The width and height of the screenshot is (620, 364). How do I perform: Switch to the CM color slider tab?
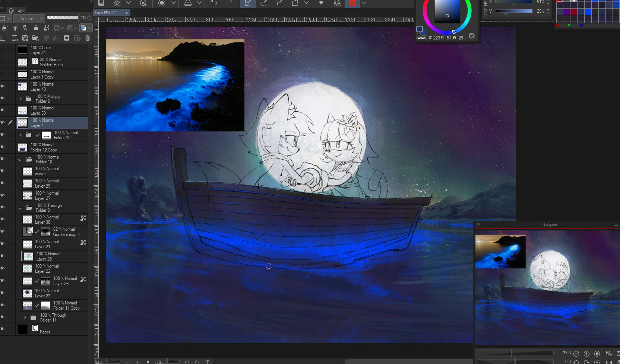[485, 12]
